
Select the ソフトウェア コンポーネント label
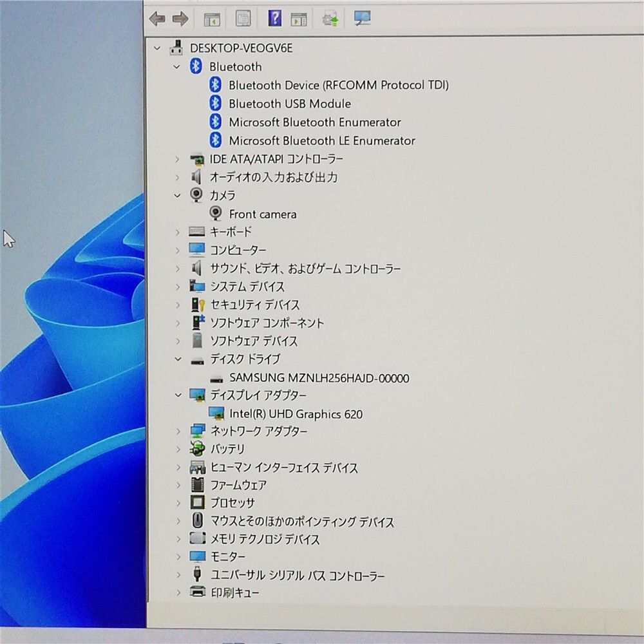click(x=267, y=323)
